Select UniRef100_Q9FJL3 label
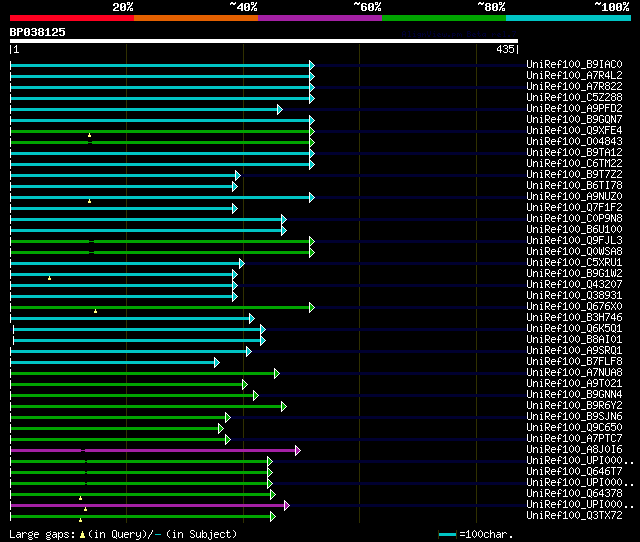Viewport: 640px width, 542px height. click(574, 241)
